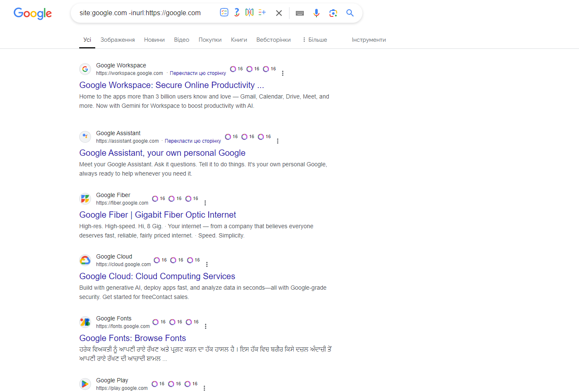
Task: Switch to Вебсторінки tab
Action: click(x=273, y=40)
